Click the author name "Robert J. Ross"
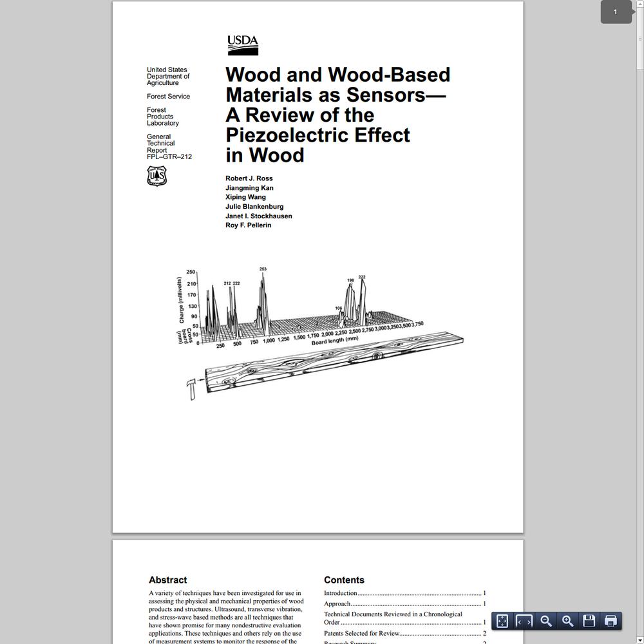Image resolution: width=644 pixels, height=644 pixels. pyautogui.click(x=249, y=178)
